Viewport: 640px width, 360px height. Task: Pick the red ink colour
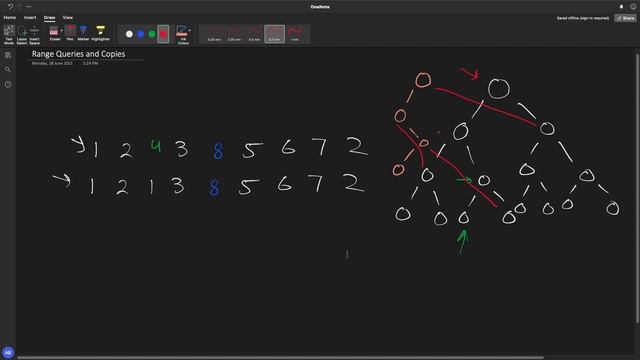click(163, 34)
